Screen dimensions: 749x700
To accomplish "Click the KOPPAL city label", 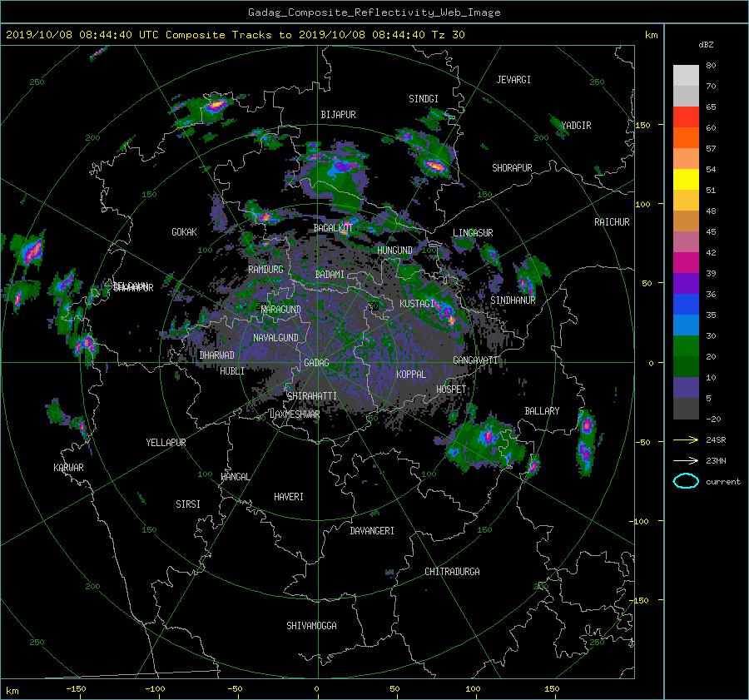I will tap(411, 375).
